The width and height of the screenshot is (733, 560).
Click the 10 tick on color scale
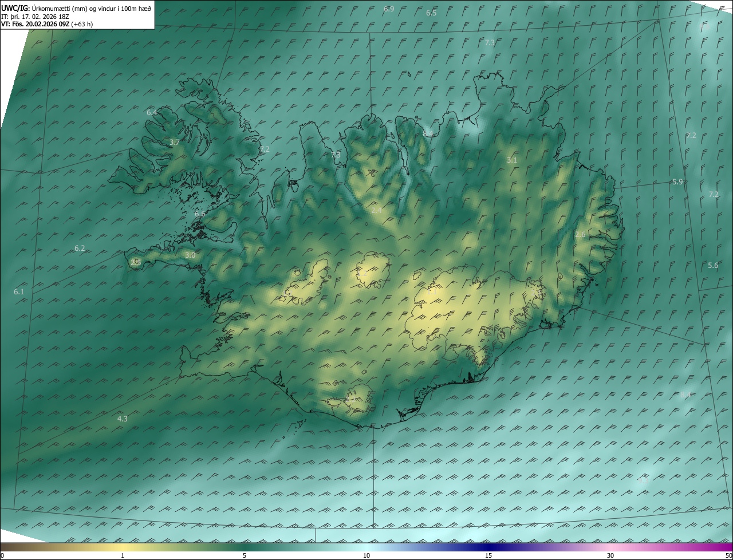tap(366, 555)
